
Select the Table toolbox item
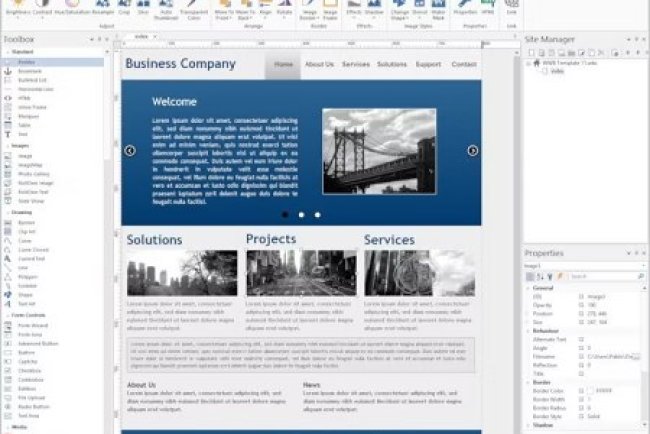pos(24,125)
